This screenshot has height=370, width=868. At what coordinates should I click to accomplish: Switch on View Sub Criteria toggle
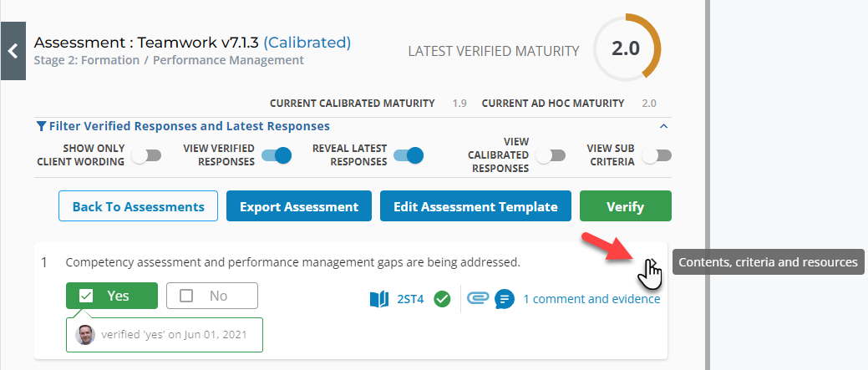(657, 155)
